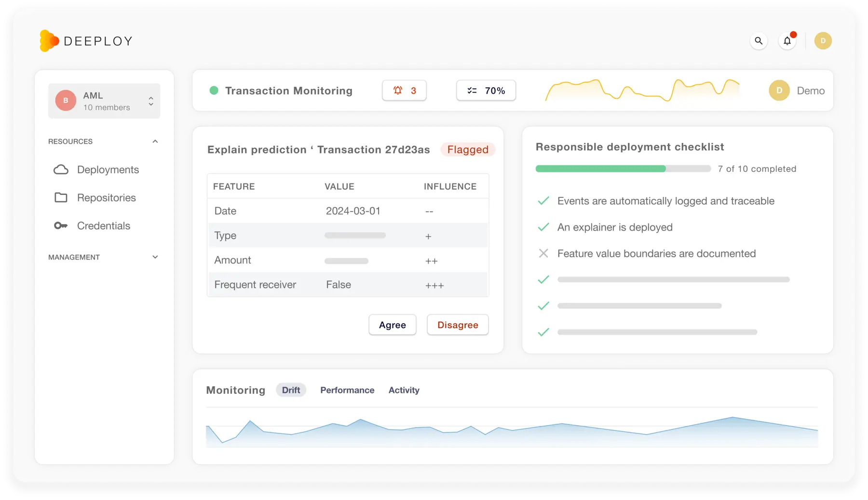Click the blue drift monitoring chart
This screenshot has height=500, width=868.
click(512, 431)
